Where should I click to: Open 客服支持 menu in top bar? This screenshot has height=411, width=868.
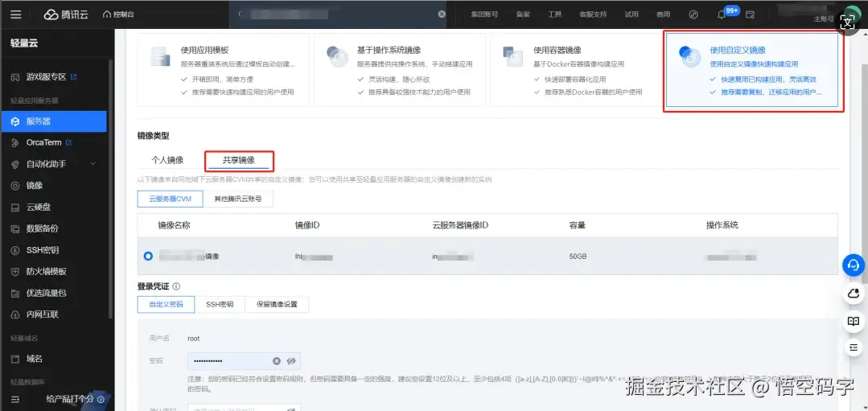[x=593, y=14]
